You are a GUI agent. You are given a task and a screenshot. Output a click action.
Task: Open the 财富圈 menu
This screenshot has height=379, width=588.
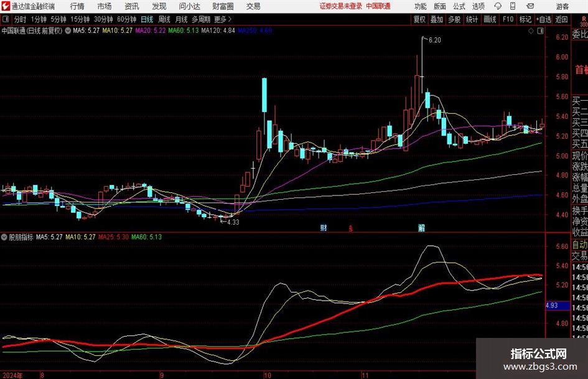point(223,6)
